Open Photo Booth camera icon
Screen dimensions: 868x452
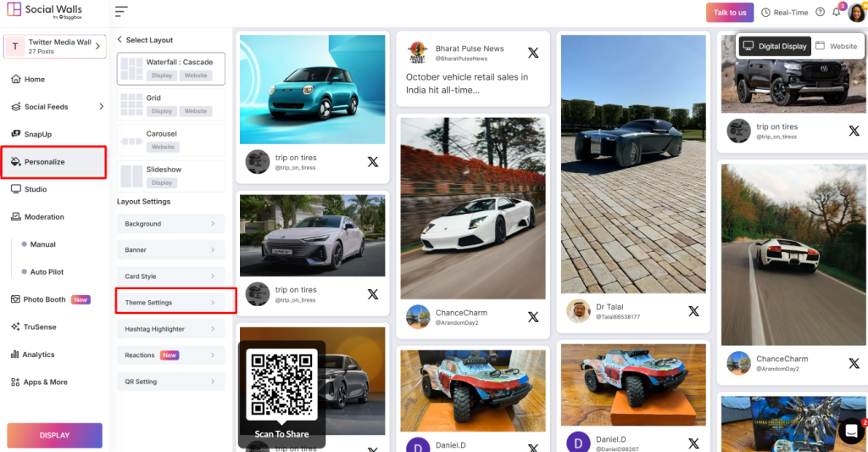[x=15, y=299]
